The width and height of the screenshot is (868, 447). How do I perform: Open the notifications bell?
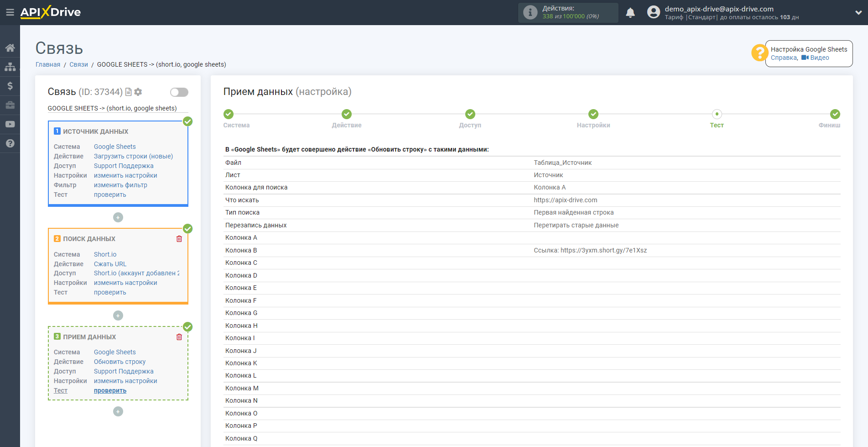pyautogui.click(x=630, y=13)
